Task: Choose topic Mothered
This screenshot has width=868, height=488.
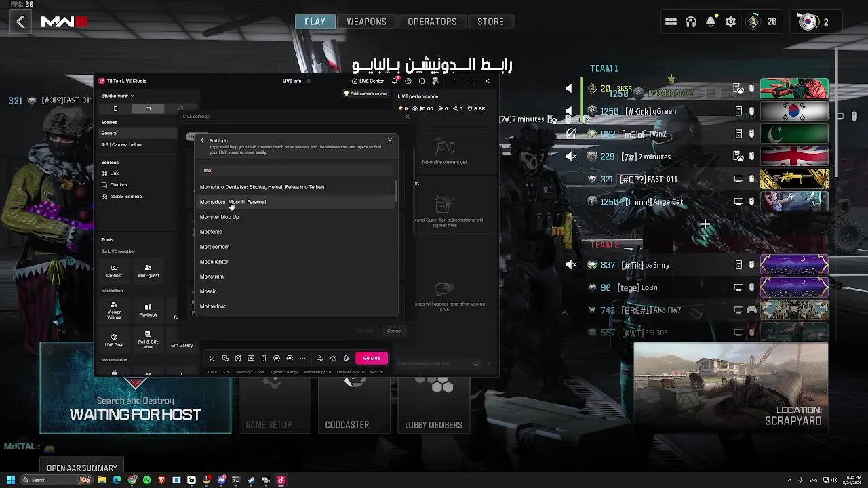Action: click(296, 232)
